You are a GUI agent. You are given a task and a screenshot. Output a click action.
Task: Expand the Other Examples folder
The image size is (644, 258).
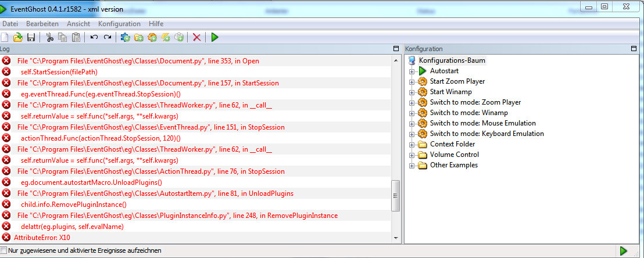click(412, 166)
